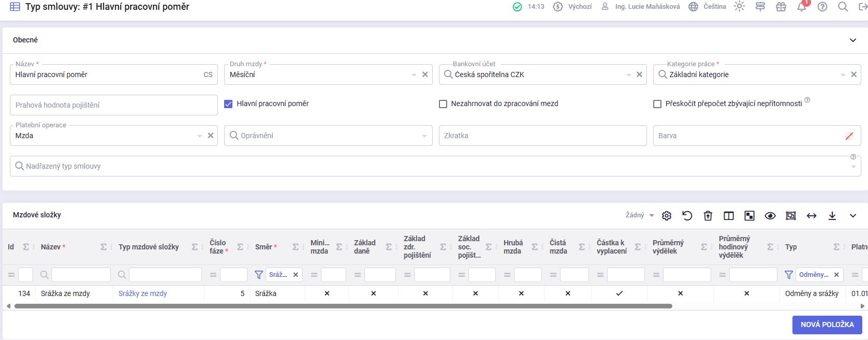Click the Barva color picker swatch
Viewport: 868px width, 340px height.
coord(849,136)
